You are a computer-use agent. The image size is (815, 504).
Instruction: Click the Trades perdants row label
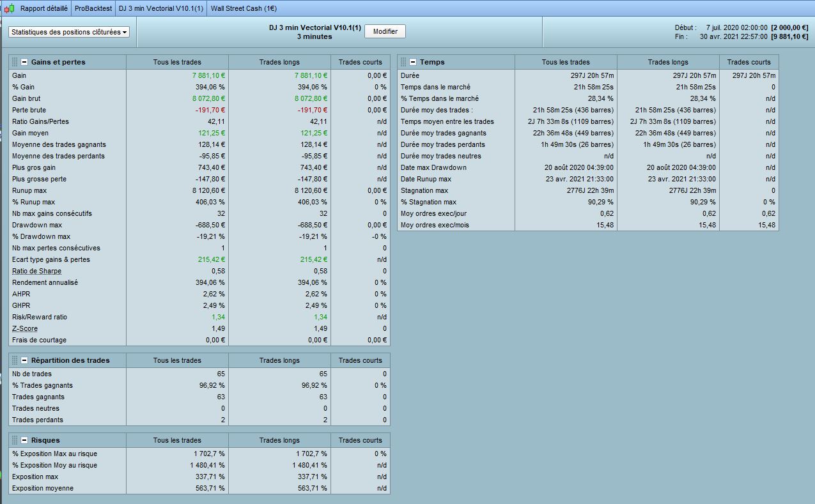click(38, 420)
